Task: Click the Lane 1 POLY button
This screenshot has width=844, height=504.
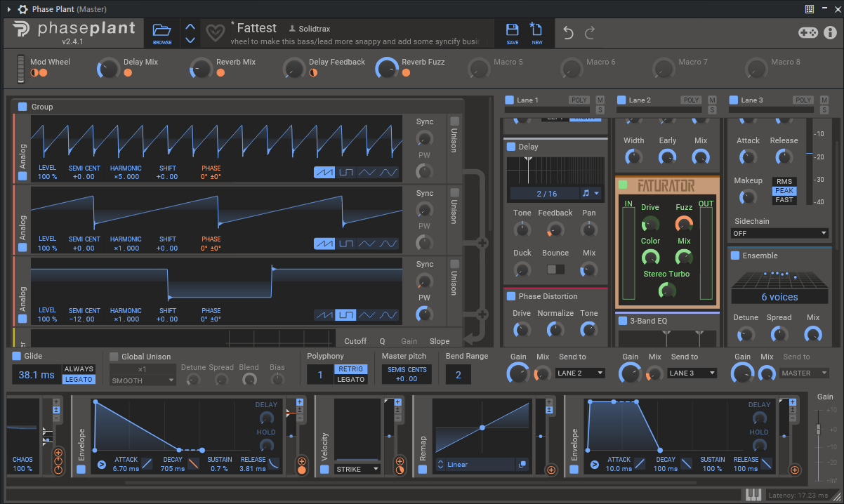Action: (x=579, y=100)
